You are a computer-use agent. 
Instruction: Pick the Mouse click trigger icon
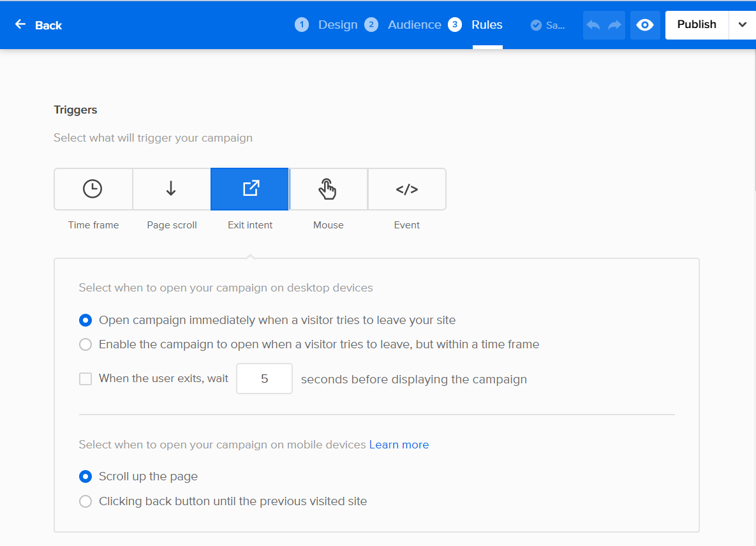click(x=328, y=189)
